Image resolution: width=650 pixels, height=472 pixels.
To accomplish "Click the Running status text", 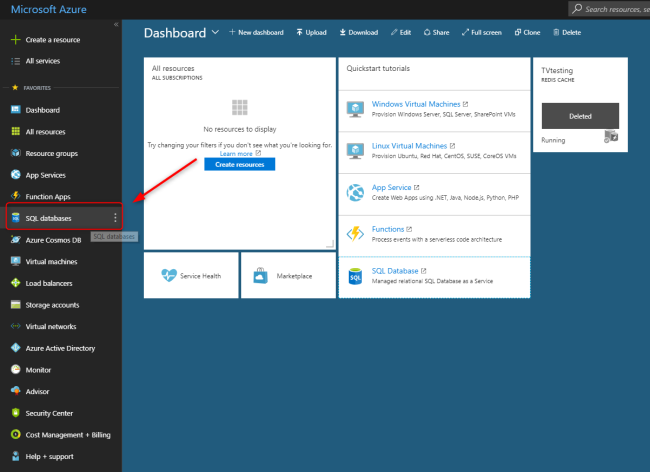I will 553,140.
